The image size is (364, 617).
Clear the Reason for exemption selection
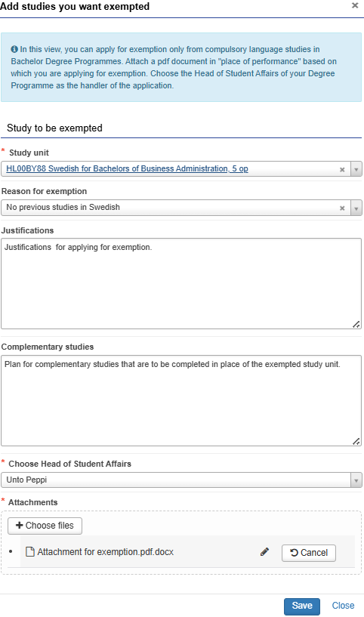pyautogui.click(x=342, y=208)
